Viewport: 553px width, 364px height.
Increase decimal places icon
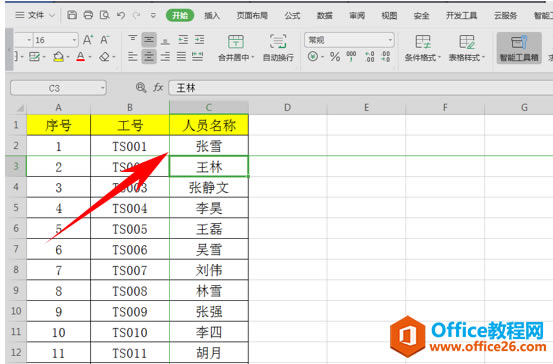(370, 56)
